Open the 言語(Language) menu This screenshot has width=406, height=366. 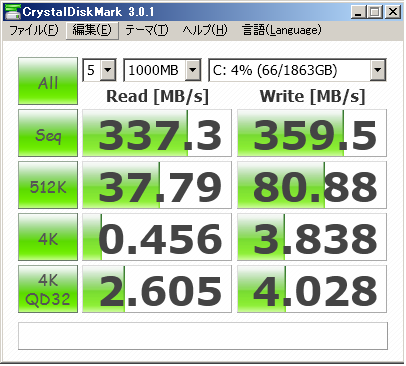[282, 31]
